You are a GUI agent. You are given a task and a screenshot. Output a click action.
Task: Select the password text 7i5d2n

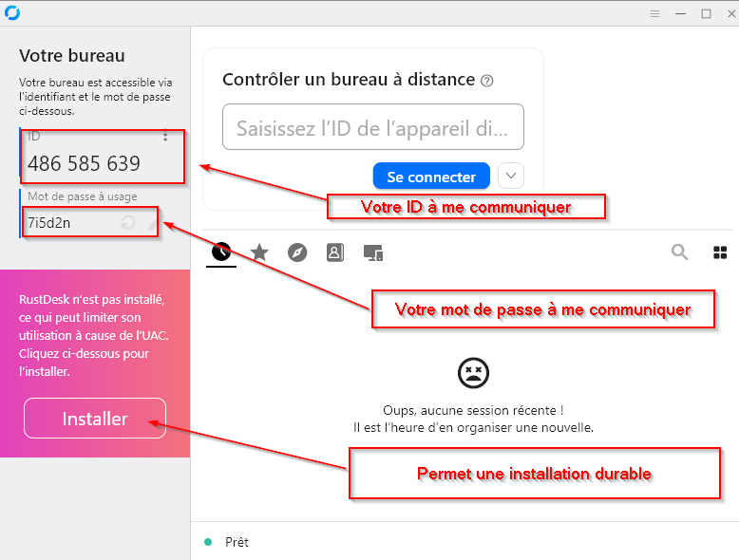click(49, 223)
